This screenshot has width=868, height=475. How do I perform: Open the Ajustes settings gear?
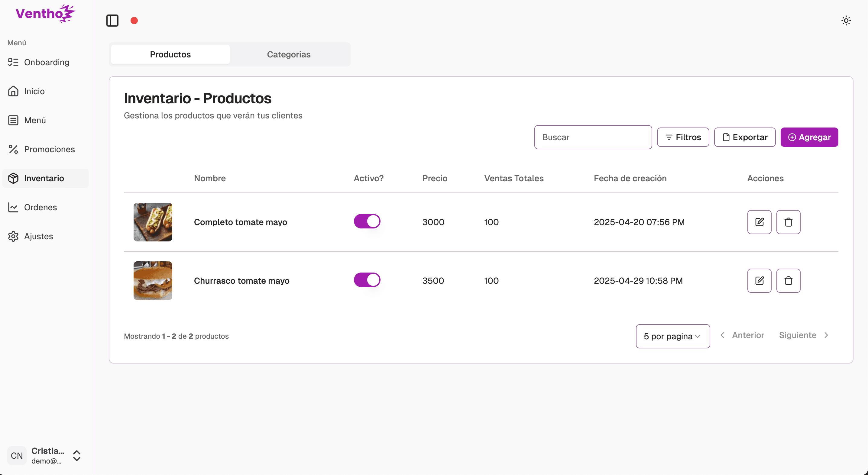14,236
